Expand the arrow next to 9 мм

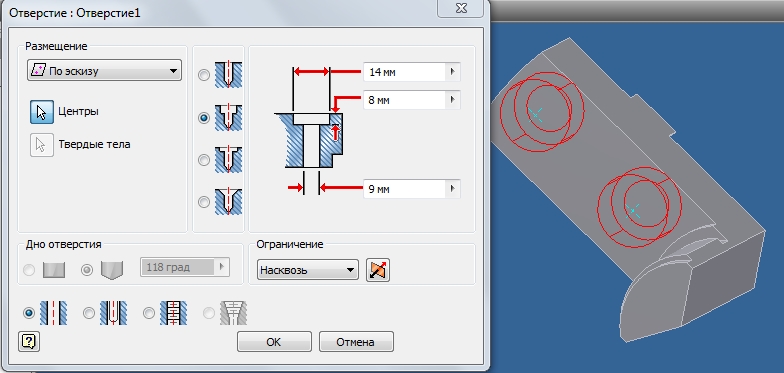coord(452,189)
